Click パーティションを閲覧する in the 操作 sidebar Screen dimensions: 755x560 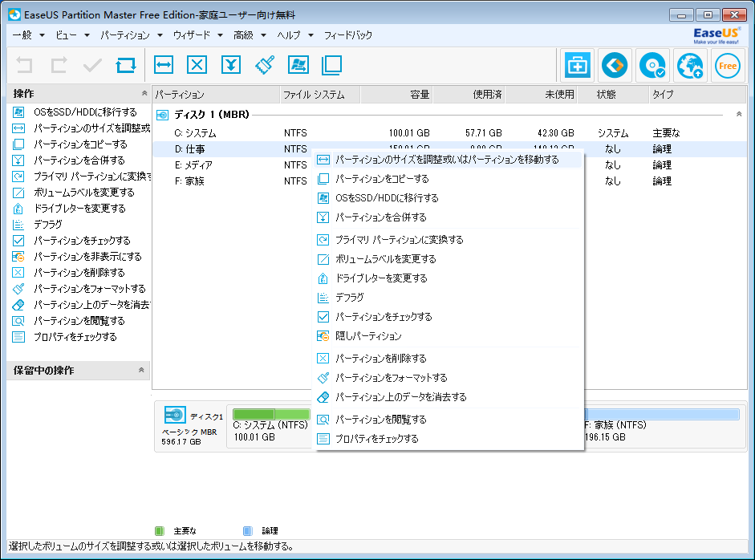click(79, 321)
